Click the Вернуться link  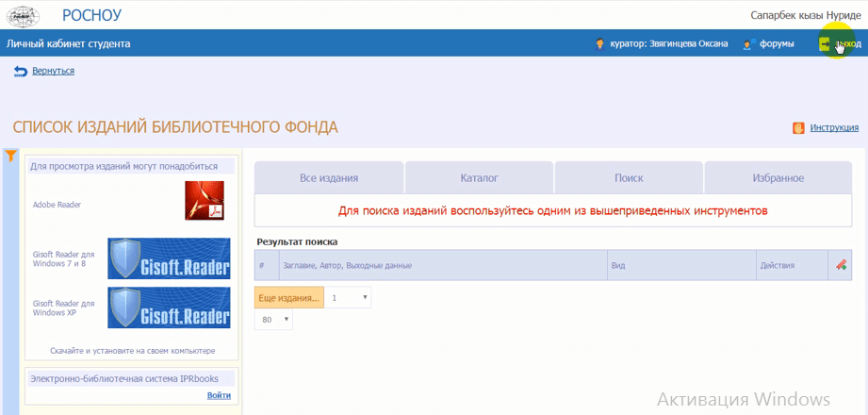(x=53, y=71)
